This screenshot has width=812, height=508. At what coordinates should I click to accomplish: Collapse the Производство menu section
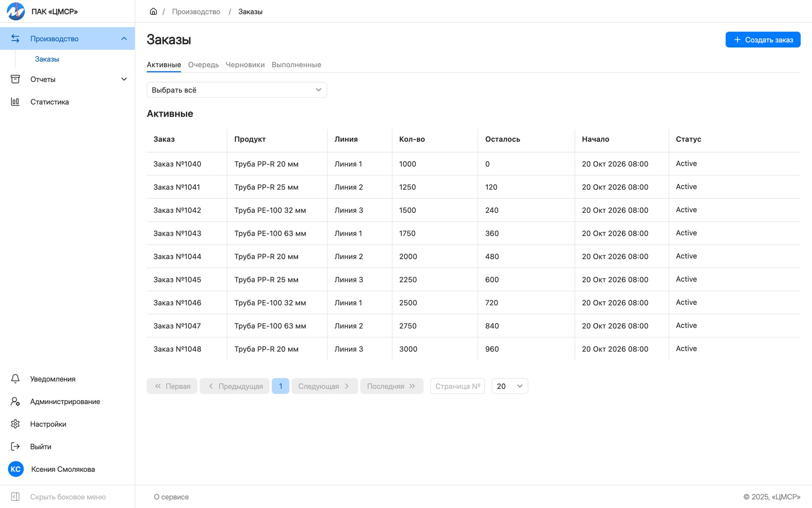pyautogui.click(x=124, y=38)
